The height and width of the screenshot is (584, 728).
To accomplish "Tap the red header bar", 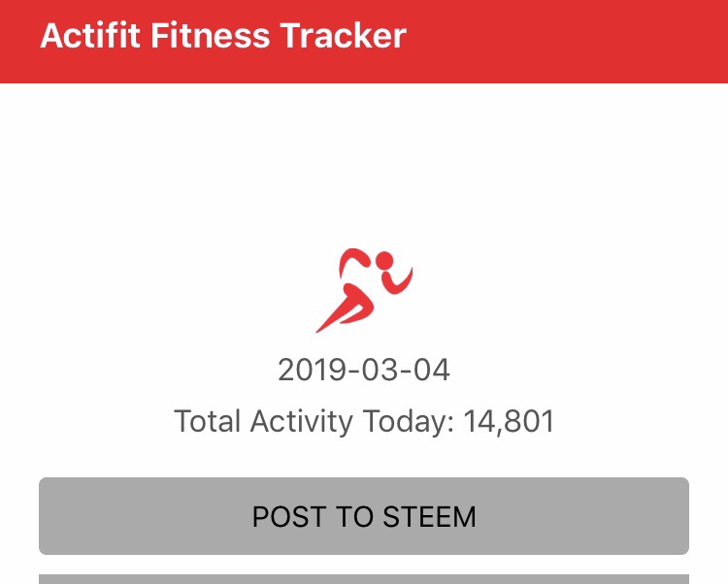I will coord(582,41).
